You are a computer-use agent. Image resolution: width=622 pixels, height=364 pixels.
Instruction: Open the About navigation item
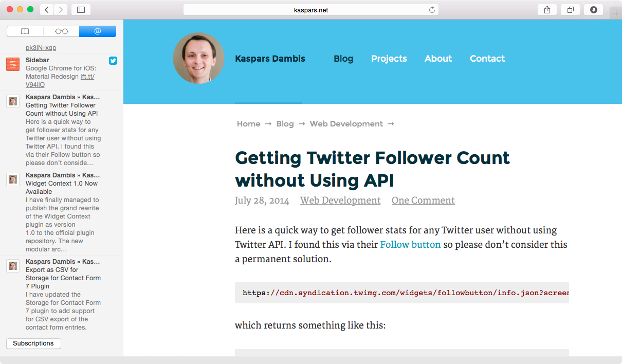click(438, 59)
